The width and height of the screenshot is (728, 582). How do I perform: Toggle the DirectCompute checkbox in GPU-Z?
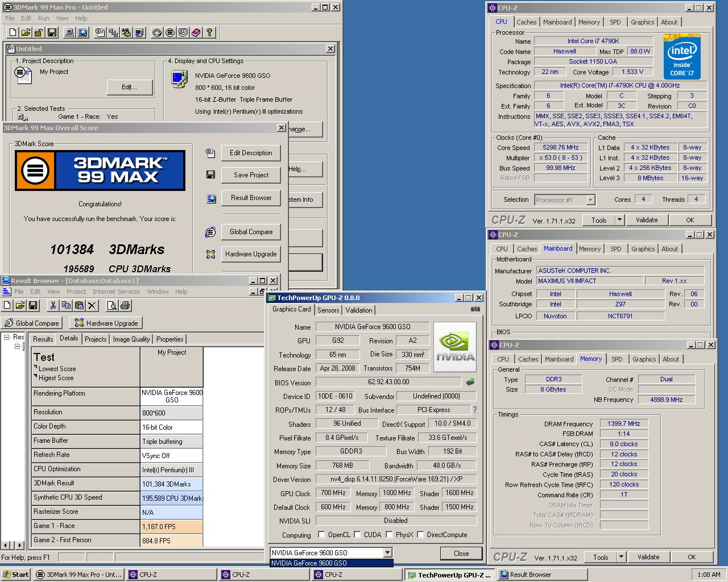click(x=420, y=535)
